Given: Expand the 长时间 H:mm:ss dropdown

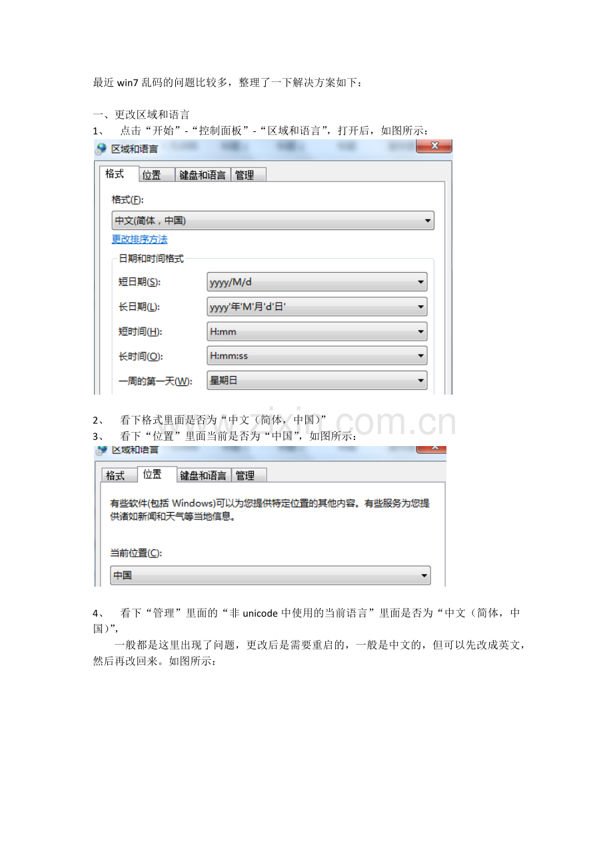Looking at the screenshot, I should pyautogui.click(x=317, y=356).
